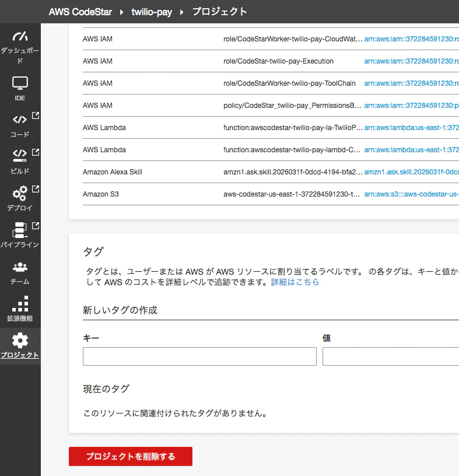Select パイプライン label in sidebar
Viewport: 459px width, 476px height.
[x=20, y=244]
